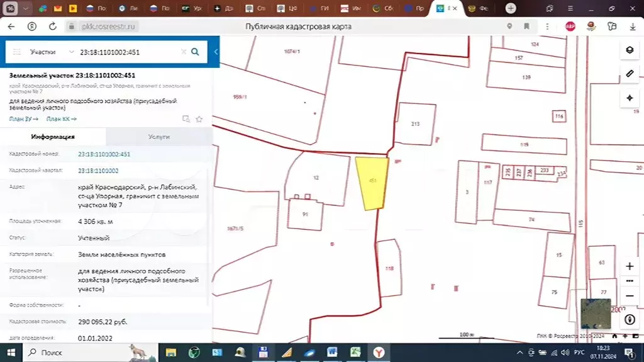The height and width of the screenshot is (362, 644).
Task: Click the add-to-favorites star icon
Action: (199, 119)
